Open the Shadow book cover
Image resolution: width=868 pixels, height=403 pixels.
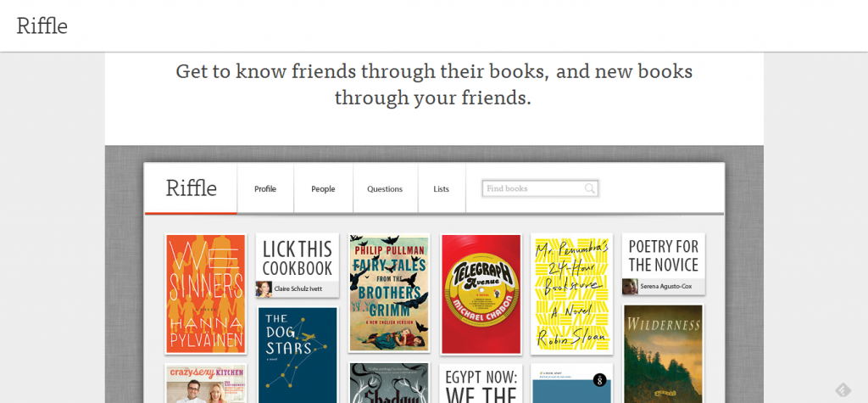click(388, 383)
